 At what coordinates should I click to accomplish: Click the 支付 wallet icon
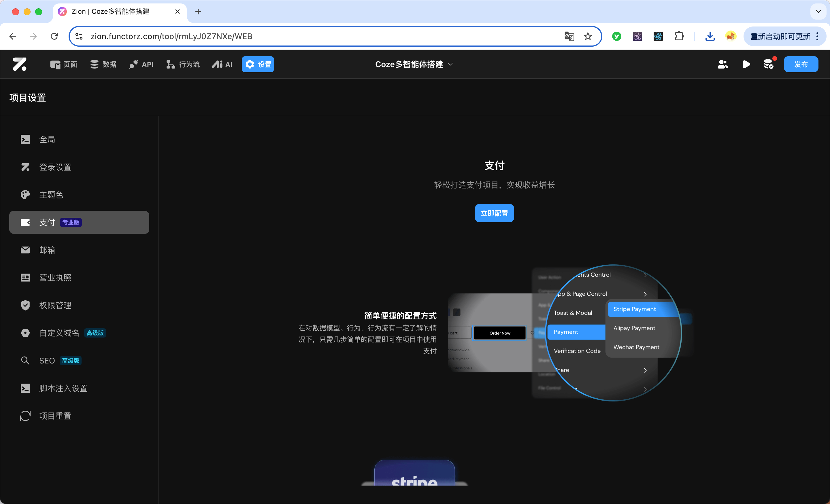click(x=25, y=222)
